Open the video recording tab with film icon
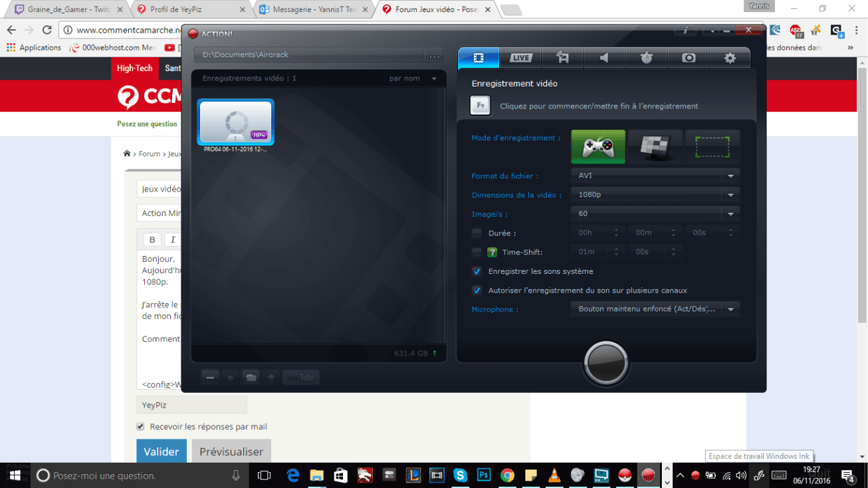This screenshot has height=488, width=868. coord(479,58)
